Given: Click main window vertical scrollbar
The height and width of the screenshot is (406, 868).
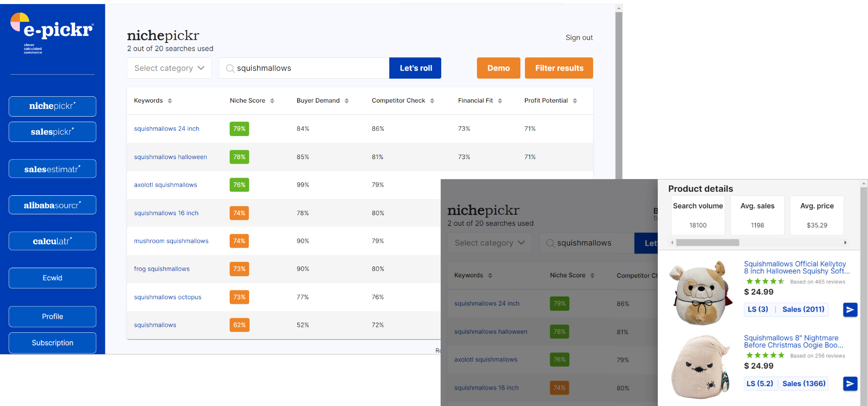Looking at the screenshot, I should pyautogui.click(x=619, y=95).
